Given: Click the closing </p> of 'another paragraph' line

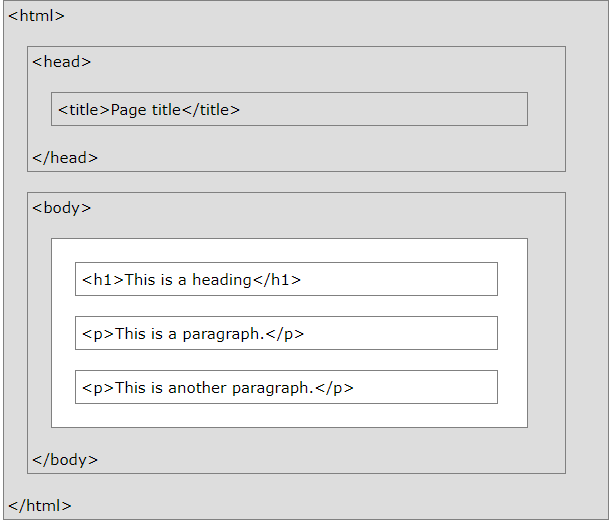Looking at the screenshot, I should click(334, 388).
